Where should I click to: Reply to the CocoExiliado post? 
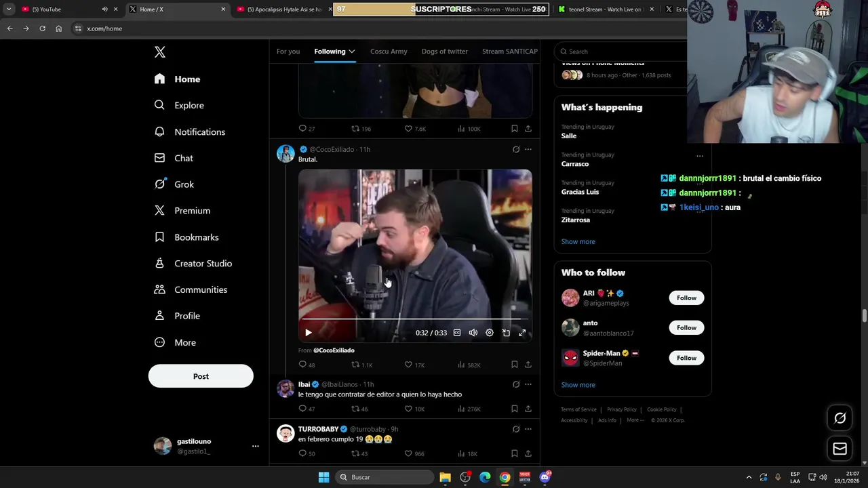(307, 365)
